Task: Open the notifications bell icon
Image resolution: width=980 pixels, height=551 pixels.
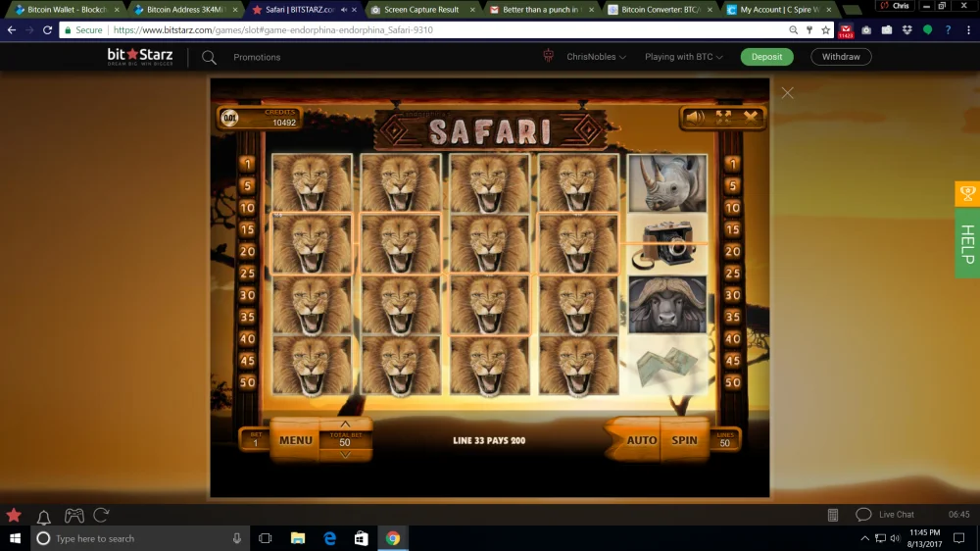Action: tap(44, 516)
